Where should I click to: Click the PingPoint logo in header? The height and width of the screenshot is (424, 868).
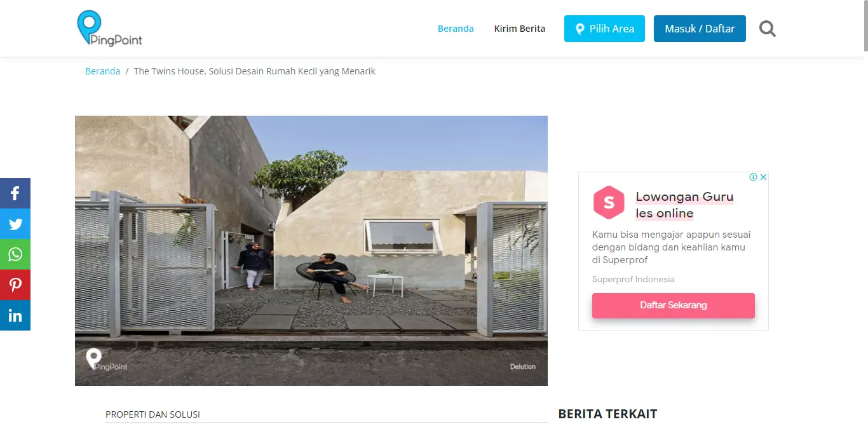pyautogui.click(x=109, y=28)
